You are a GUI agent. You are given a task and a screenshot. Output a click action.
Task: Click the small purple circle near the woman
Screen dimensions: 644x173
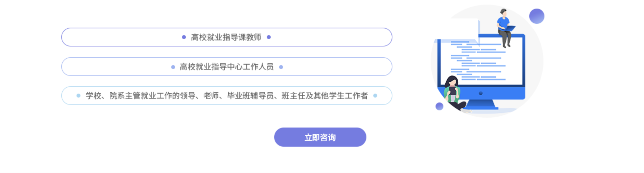point(439,106)
